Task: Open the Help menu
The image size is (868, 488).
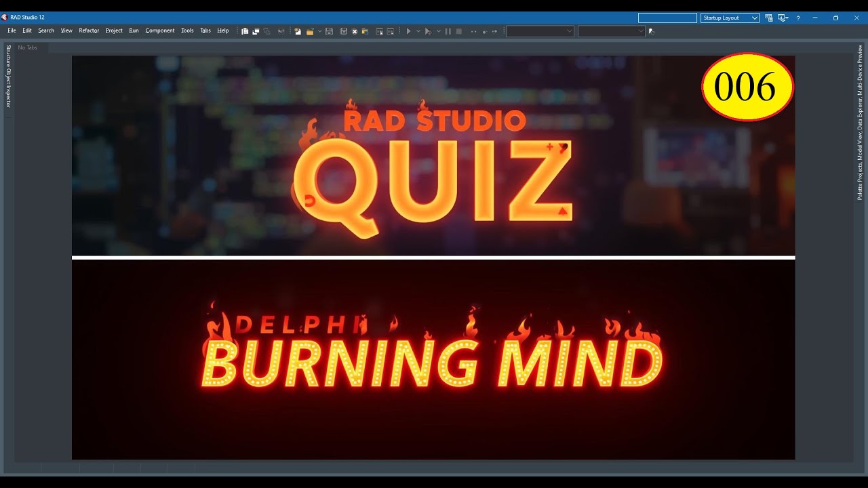Action: pos(223,30)
